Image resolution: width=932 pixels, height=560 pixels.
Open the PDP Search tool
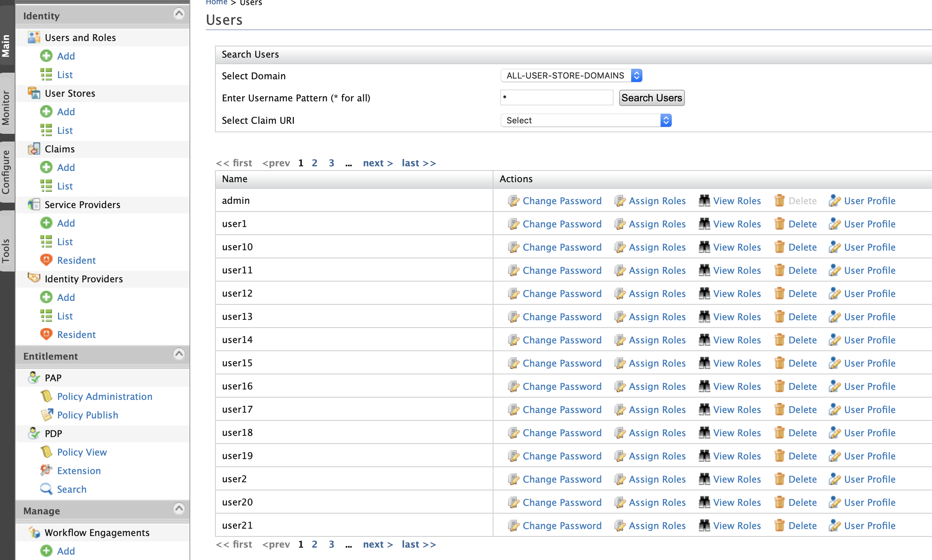(x=72, y=489)
